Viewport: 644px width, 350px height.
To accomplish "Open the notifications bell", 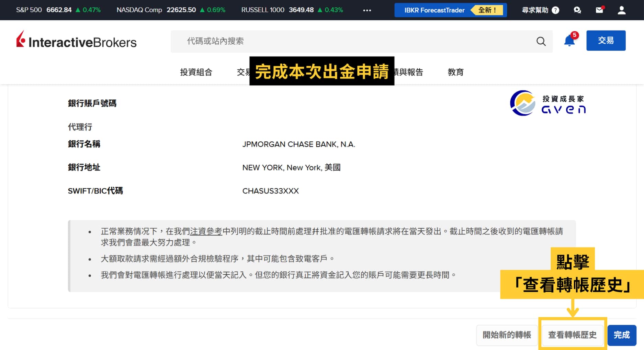I will [569, 41].
